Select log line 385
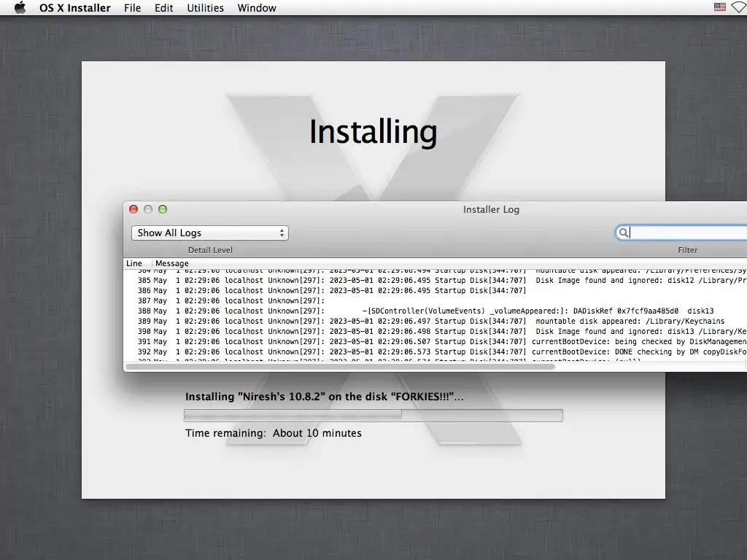 pyautogui.click(x=435, y=281)
